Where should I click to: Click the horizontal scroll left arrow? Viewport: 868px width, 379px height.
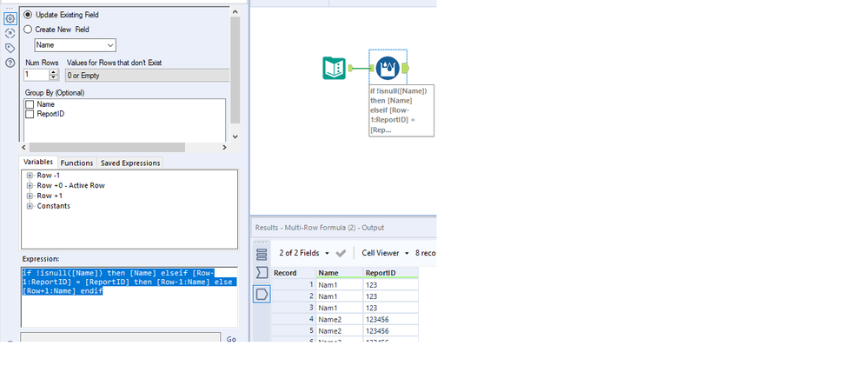pyautogui.click(x=23, y=148)
